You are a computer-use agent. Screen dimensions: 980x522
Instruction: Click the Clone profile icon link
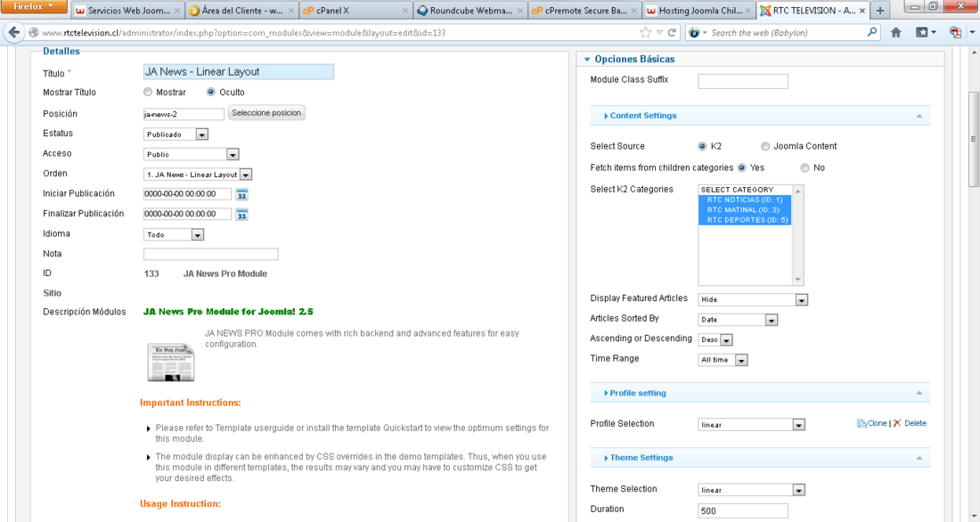coord(872,423)
